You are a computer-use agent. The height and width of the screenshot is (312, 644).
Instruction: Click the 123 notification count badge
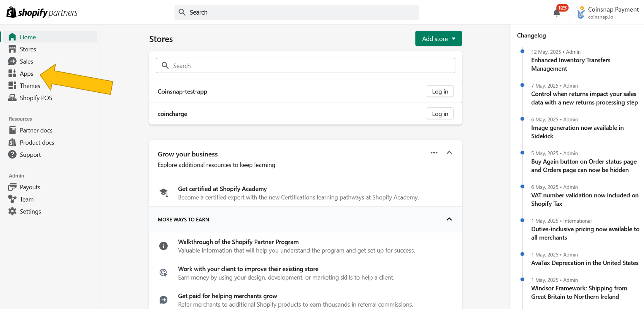(562, 8)
